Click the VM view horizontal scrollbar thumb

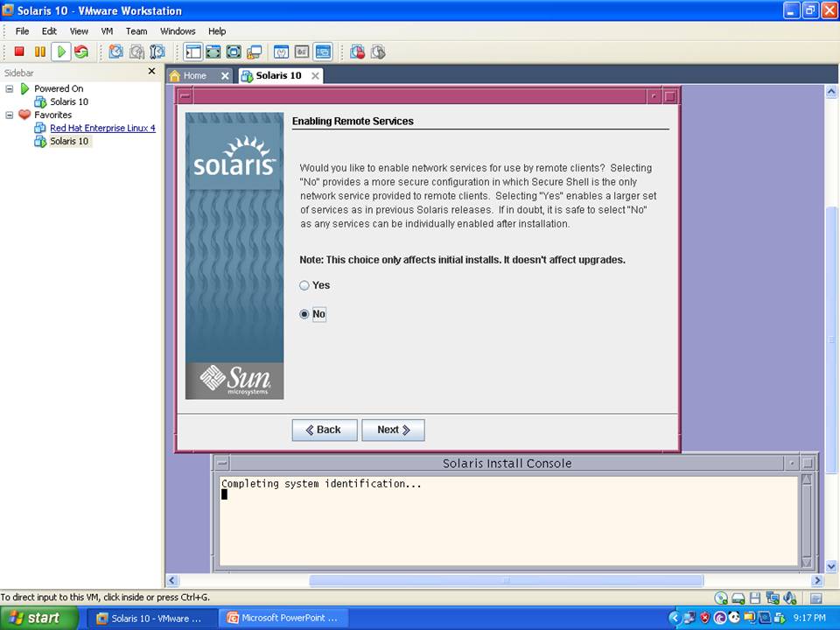tap(507, 580)
